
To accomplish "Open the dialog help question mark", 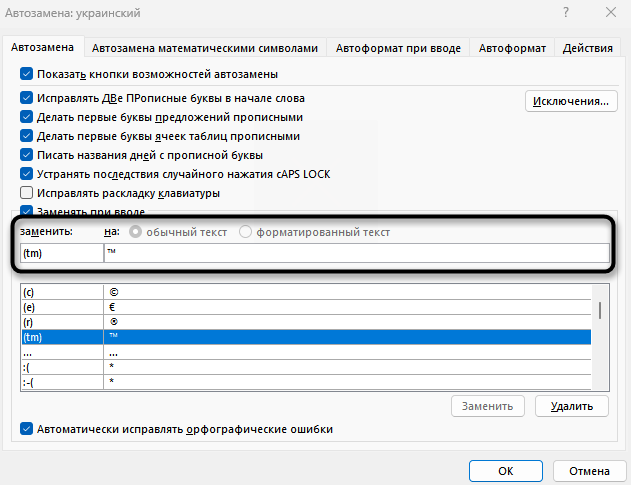I will 566,12.
